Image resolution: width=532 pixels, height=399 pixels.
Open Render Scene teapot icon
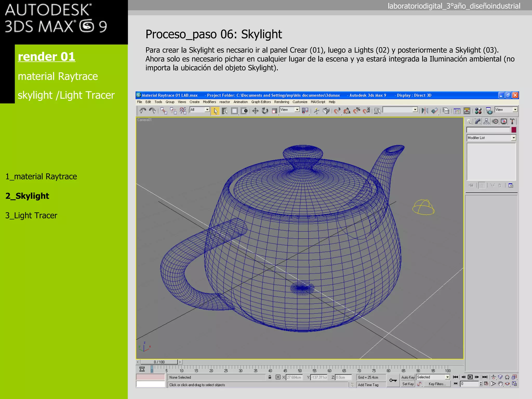pos(489,111)
